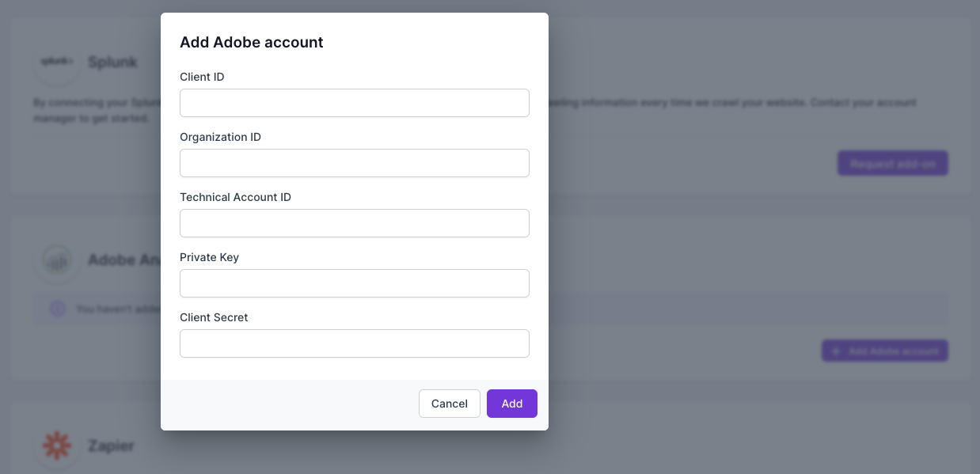Viewport: 980px width, 474px height.
Task: Click the Private Key label text
Action: [209, 257]
